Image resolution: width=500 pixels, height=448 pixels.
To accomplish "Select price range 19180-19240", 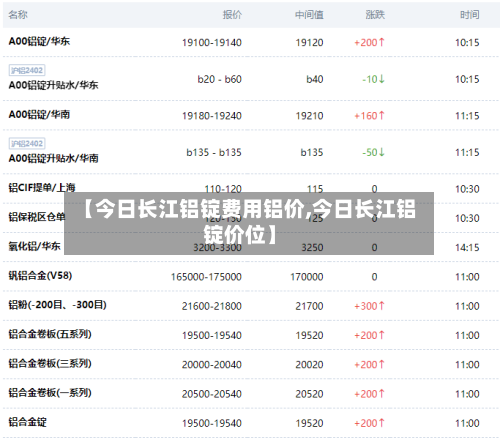I will (212, 116).
